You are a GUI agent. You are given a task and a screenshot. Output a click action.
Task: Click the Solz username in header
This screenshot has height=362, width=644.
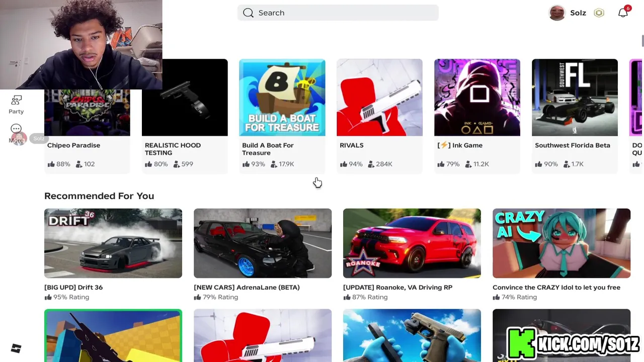[x=578, y=13]
